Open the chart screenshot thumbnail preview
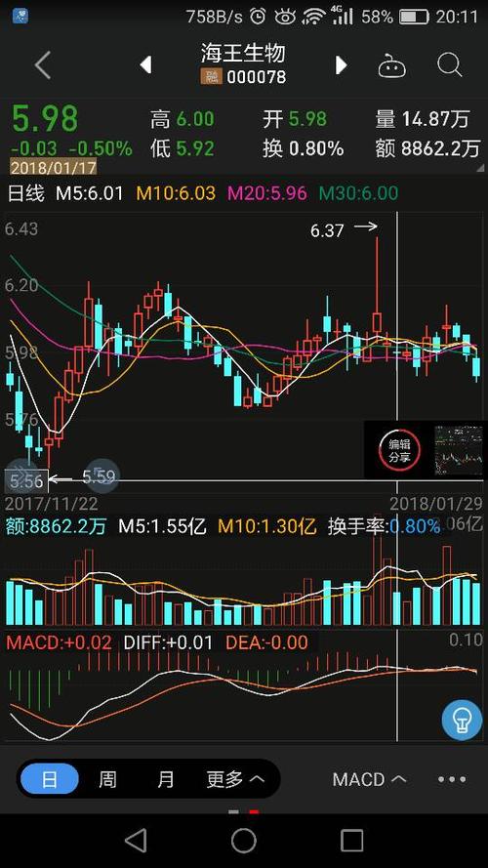 [458, 450]
